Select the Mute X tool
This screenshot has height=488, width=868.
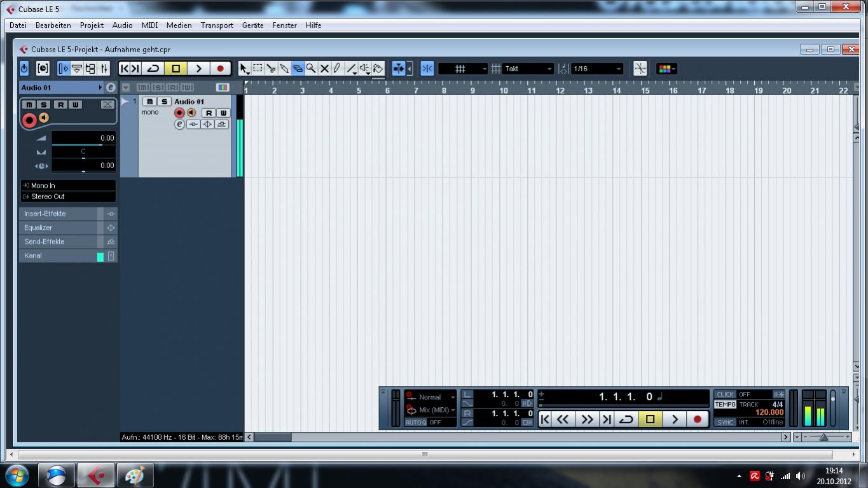point(324,69)
